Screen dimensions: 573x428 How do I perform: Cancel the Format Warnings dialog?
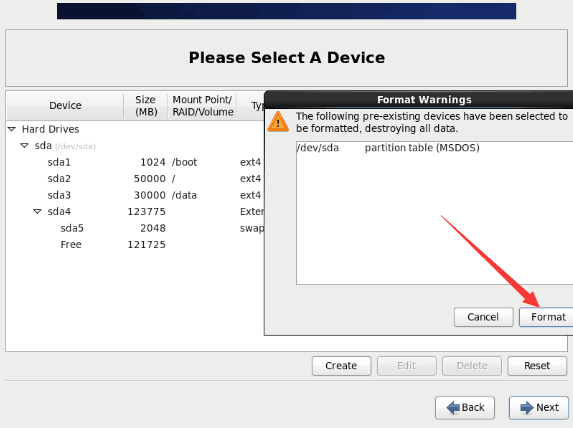483,317
